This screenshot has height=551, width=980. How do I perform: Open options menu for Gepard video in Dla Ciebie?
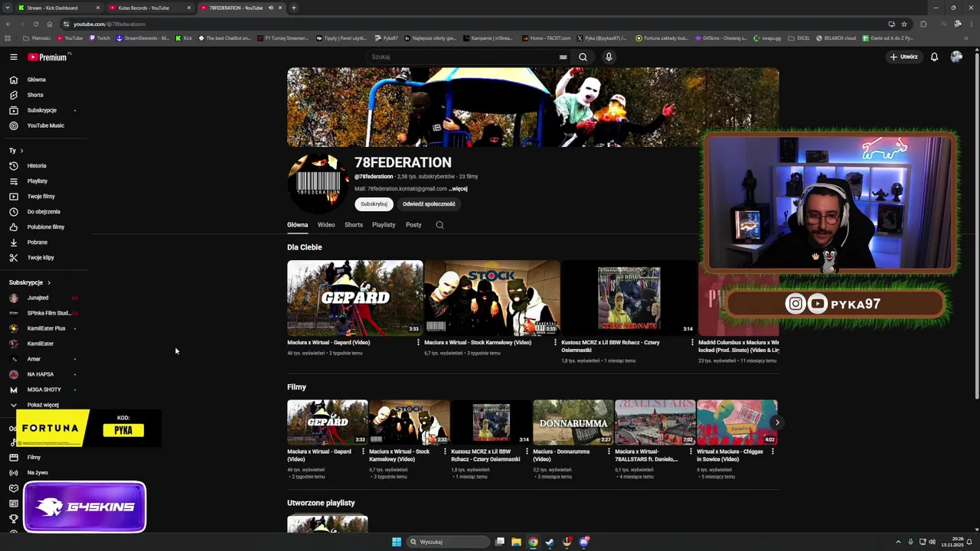coord(418,343)
